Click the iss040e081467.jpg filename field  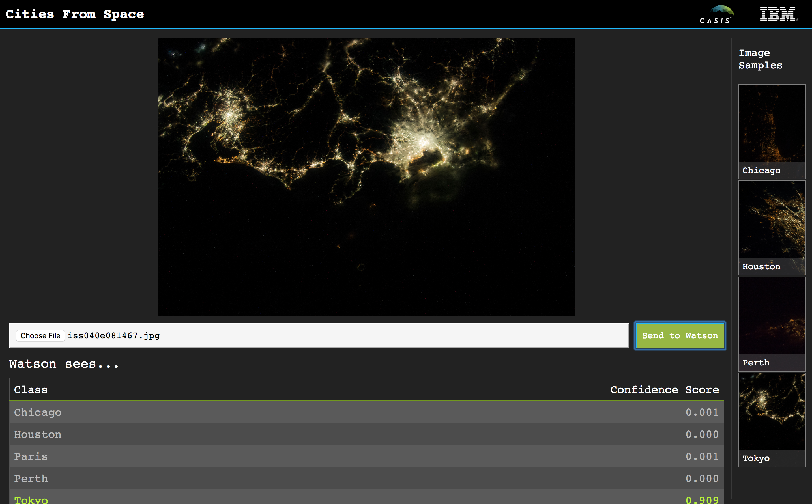click(x=113, y=336)
